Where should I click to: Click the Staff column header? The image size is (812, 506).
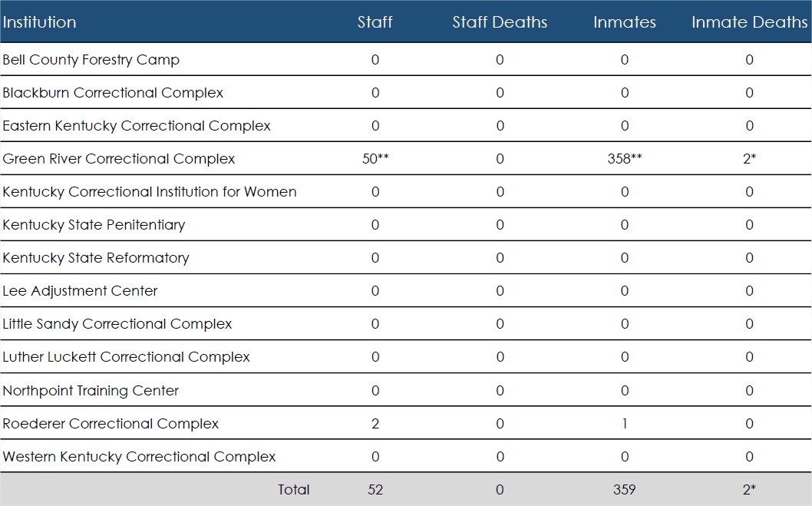click(375, 22)
